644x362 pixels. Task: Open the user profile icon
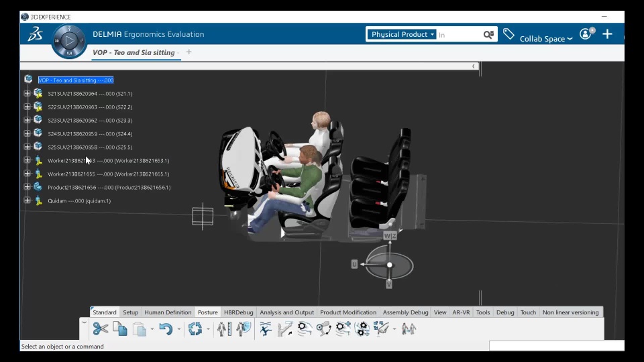[586, 34]
